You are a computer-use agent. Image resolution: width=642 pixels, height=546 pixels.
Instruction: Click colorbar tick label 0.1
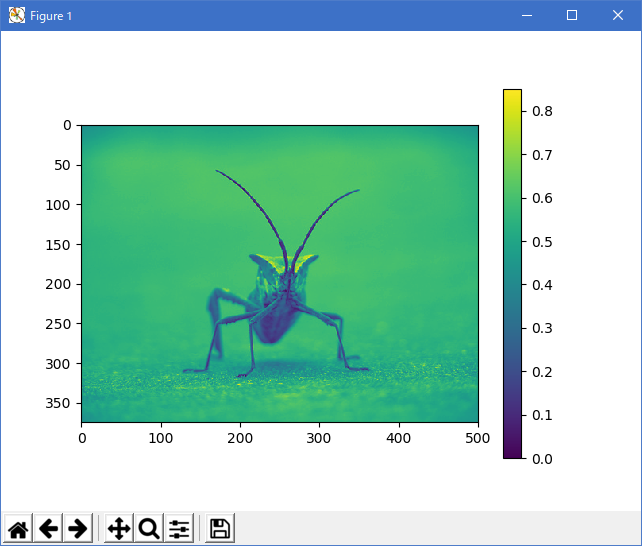(542, 415)
